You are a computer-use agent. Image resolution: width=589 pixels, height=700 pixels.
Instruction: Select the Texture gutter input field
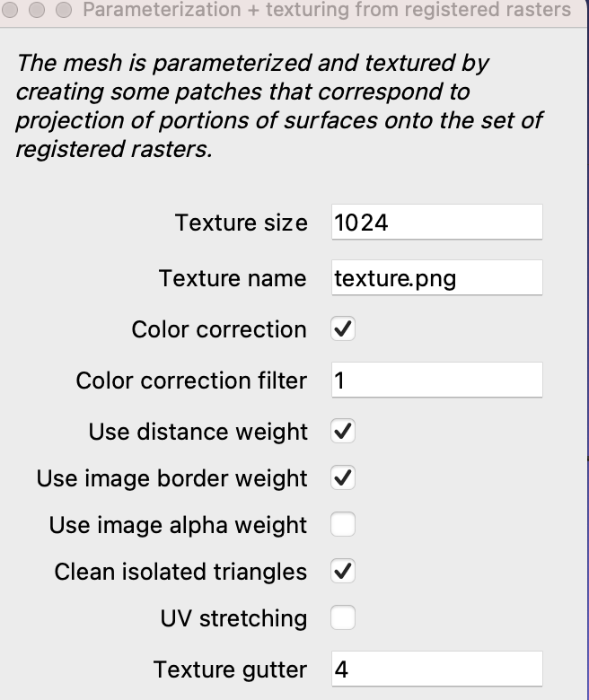click(x=436, y=669)
